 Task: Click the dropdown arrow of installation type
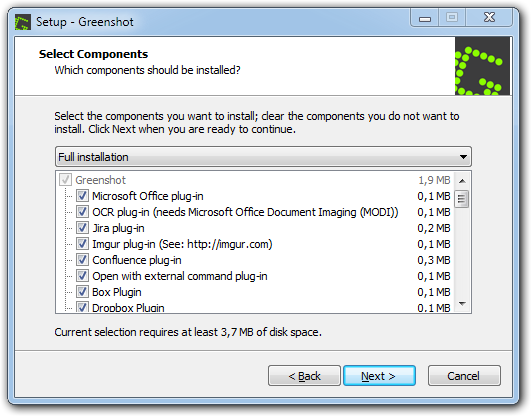point(463,157)
